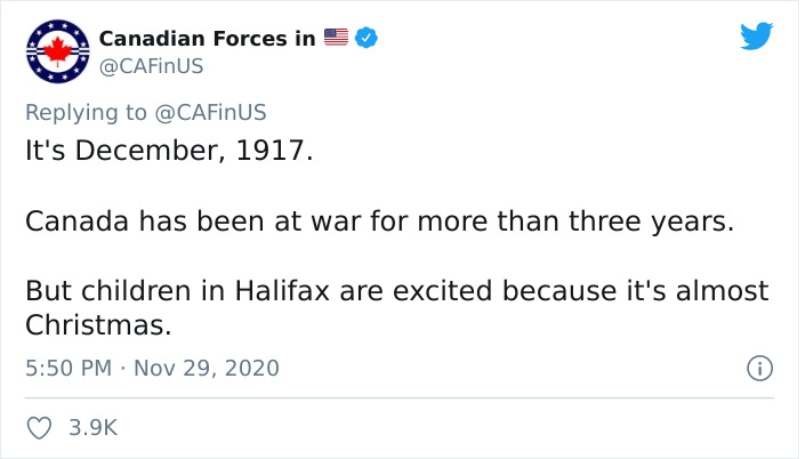
Task: Follow the Replying to @CAFinUS link
Action: pos(210,112)
